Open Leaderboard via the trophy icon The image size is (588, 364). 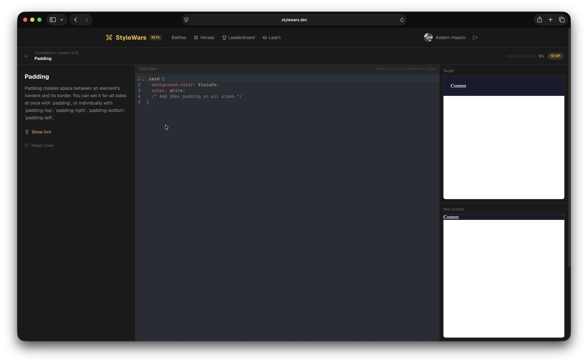tap(224, 38)
